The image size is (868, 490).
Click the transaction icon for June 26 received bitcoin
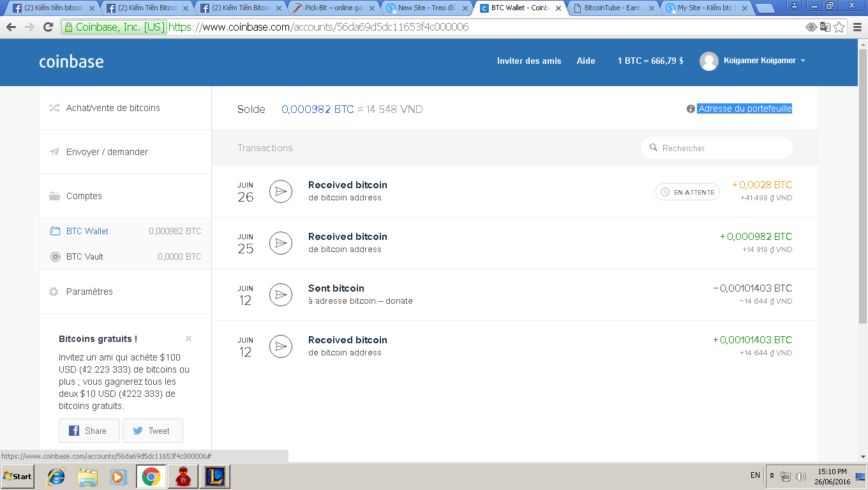[x=281, y=191]
